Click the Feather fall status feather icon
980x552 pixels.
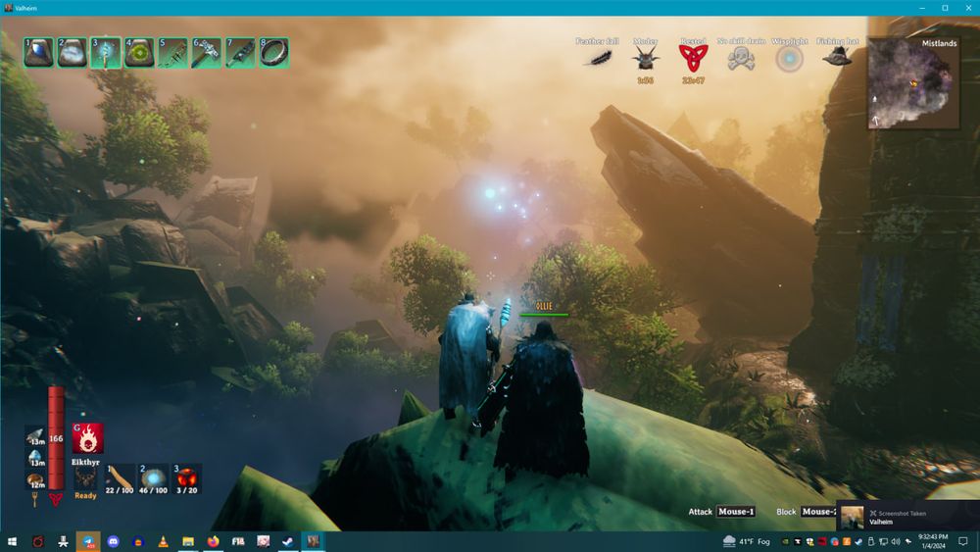coord(599,59)
